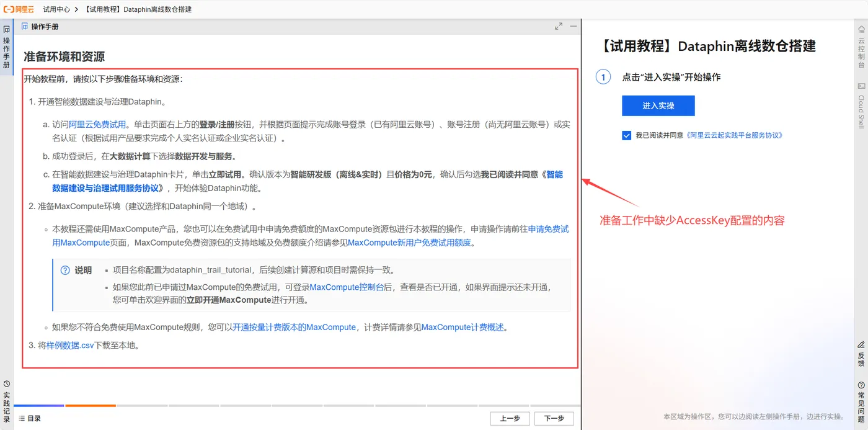Go back with 上一步 button
868x430 pixels.
pos(510,418)
